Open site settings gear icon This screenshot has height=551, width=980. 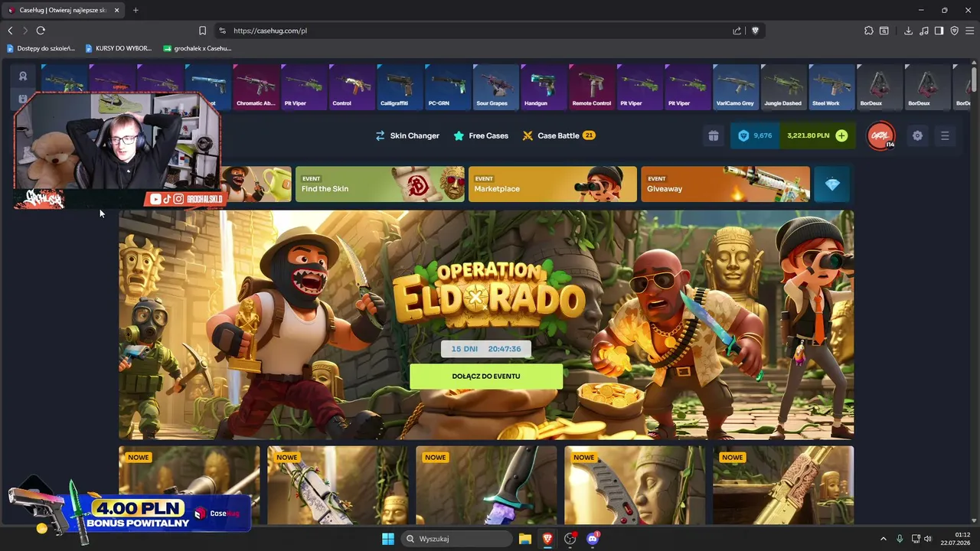(917, 135)
